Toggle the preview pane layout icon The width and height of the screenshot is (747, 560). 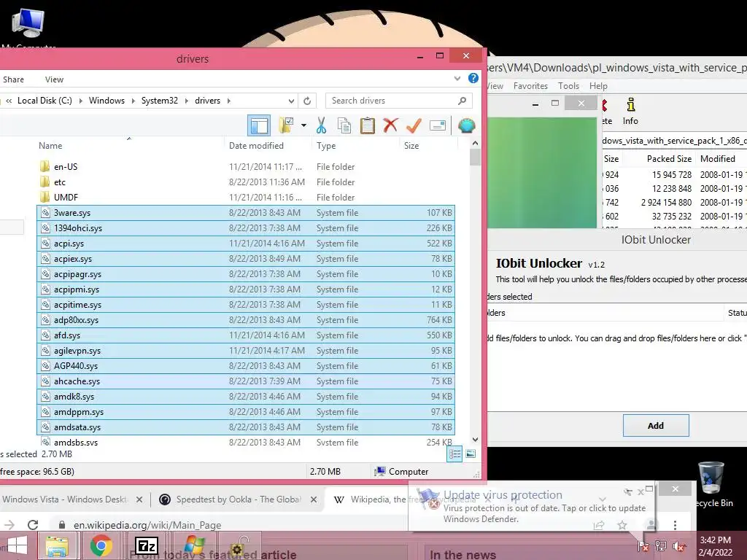tap(259, 125)
